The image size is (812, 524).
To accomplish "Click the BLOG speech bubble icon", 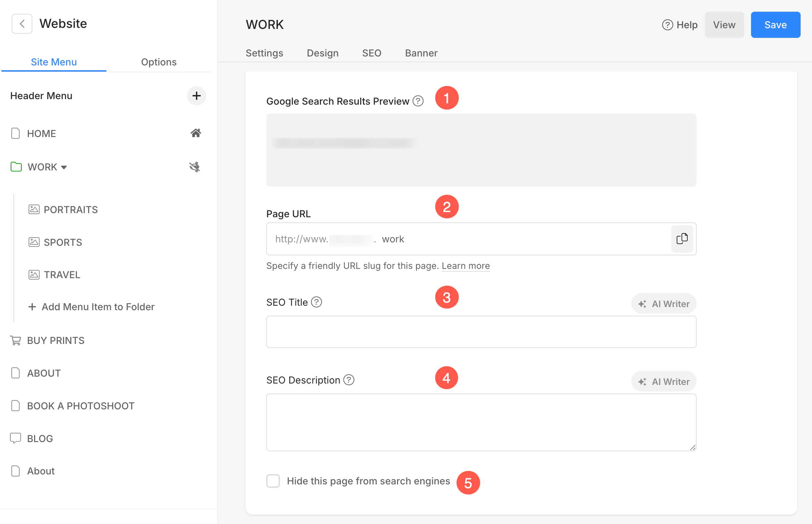I will tap(15, 438).
